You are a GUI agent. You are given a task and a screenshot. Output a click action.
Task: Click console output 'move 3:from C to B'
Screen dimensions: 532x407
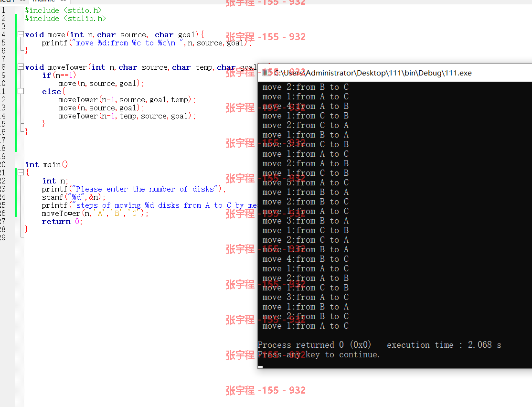(305, 144)
